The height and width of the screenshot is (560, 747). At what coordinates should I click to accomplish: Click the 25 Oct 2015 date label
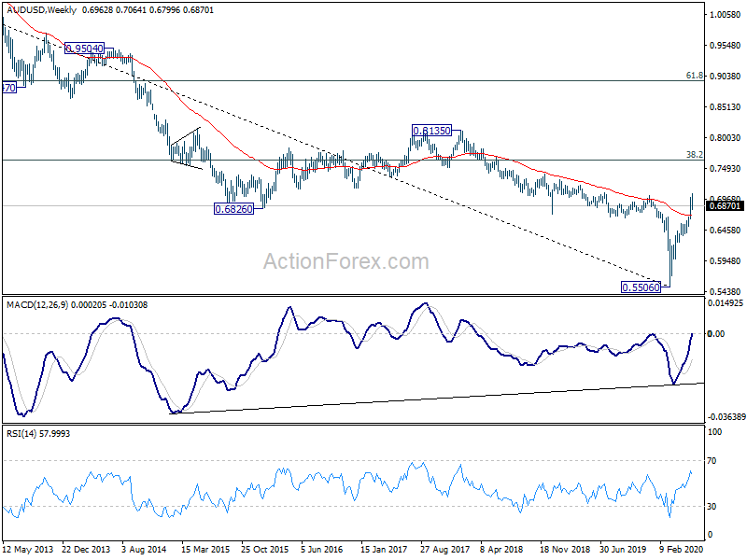(x=265, y=549)
